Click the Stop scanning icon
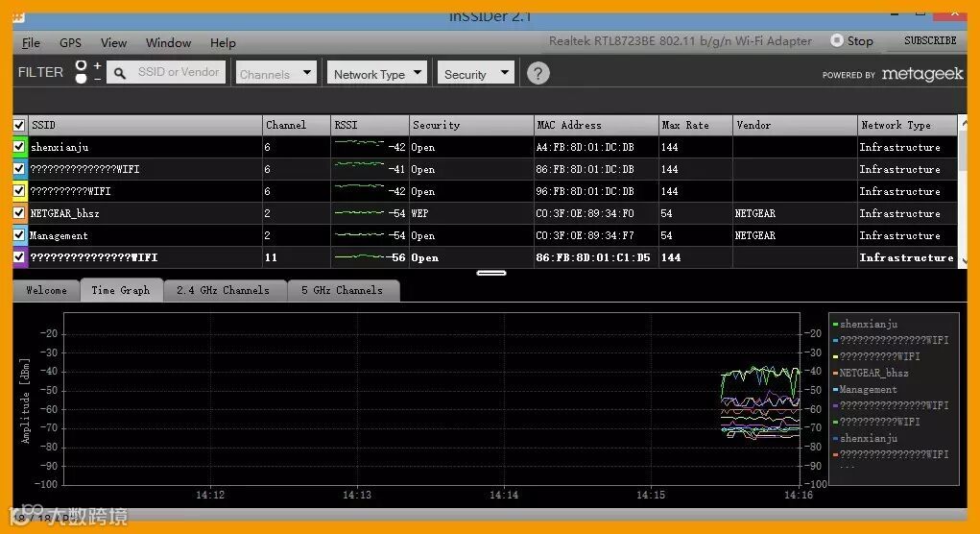 [x=837, y=40]
